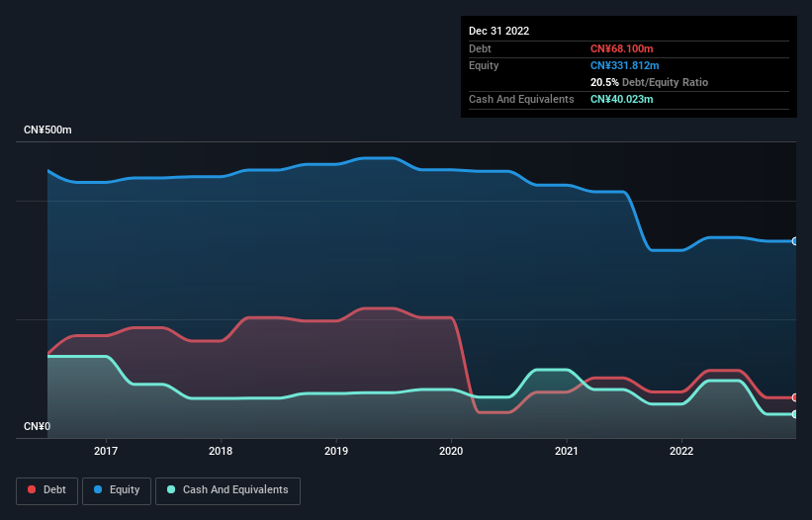Click the 2020 x-axis label
Viewport: 812px width, 520px height.
point(451,451)
